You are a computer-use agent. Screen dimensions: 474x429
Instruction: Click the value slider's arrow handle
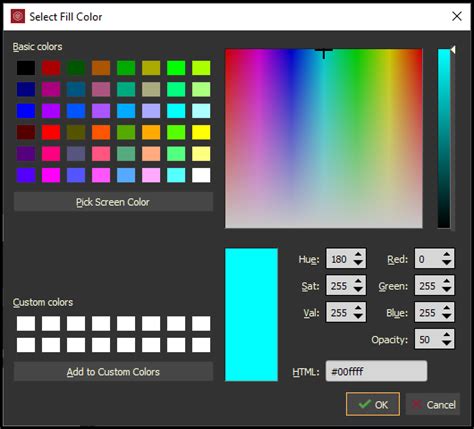(x=453, y=50)
